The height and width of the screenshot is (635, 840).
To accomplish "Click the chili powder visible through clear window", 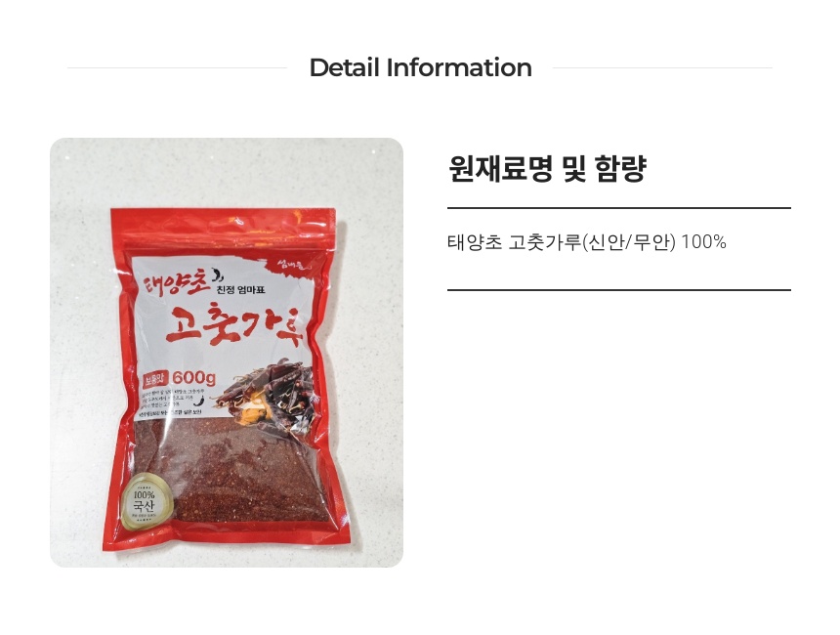I will click(x=225, y=474).
